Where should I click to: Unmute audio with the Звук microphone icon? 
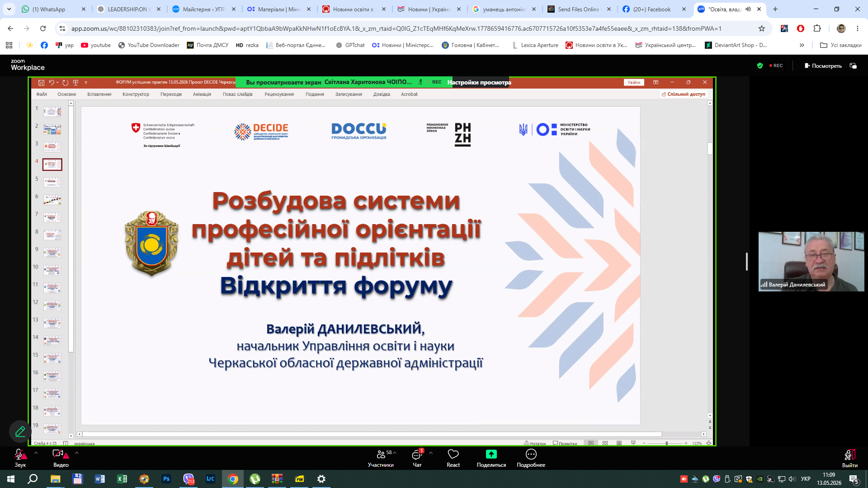coord(20,454)
